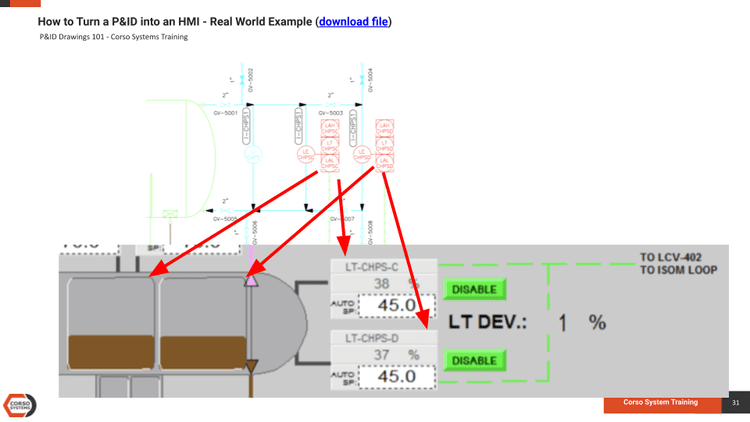
Task: Click the green valve box symbol near vessel
Action: [170, 214]
